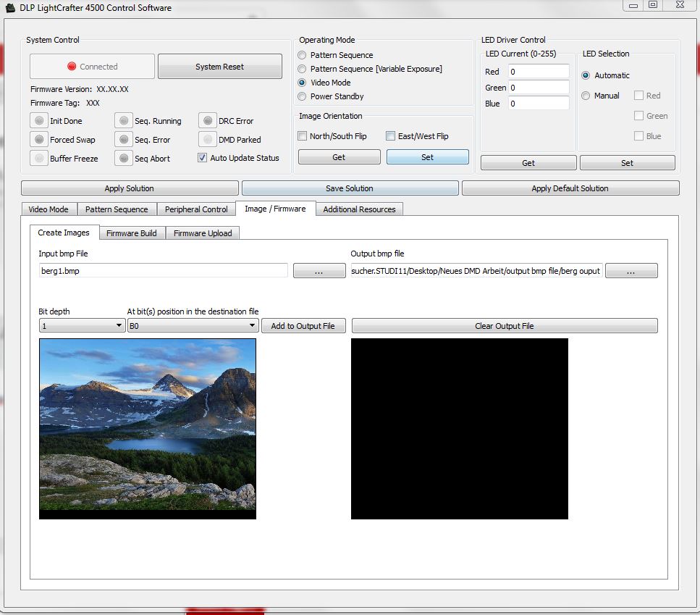Tick the Red LED checkbox
700x615 pixels.
coord(639,96)
